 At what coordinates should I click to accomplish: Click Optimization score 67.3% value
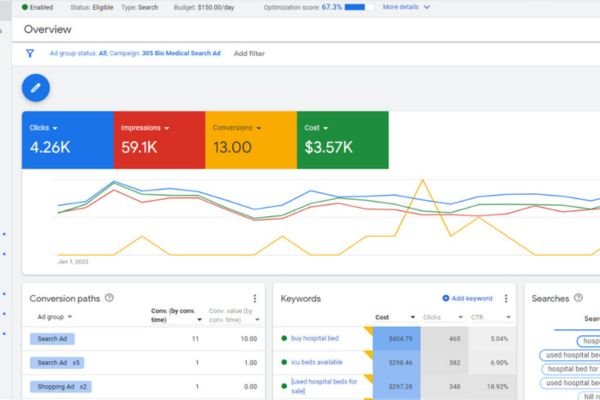click(332, 7)
